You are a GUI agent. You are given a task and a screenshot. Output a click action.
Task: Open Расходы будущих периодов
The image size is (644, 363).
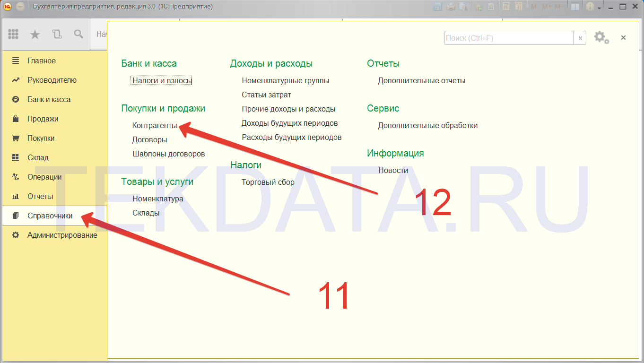click(292, 137)
